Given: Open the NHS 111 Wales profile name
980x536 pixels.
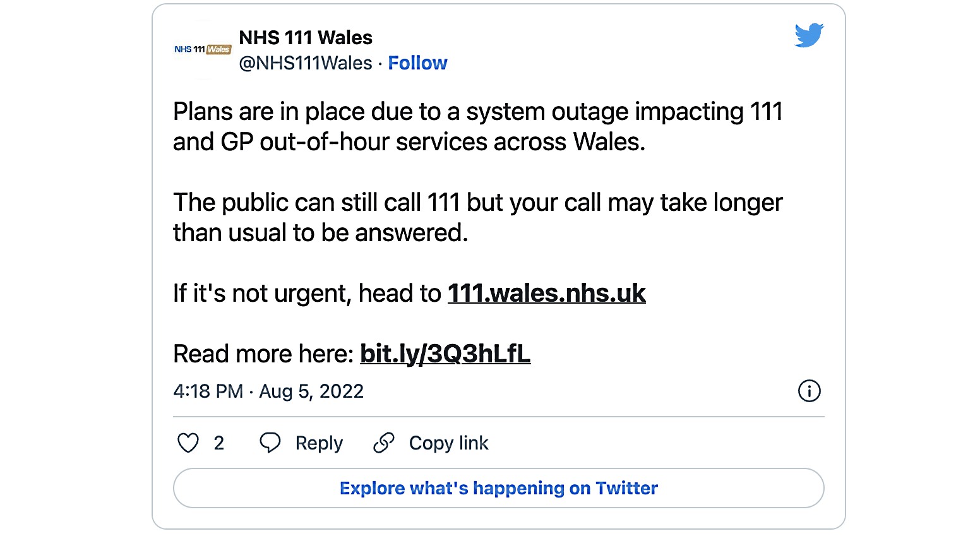Looking at the screenshot, I should click(305, 37).
